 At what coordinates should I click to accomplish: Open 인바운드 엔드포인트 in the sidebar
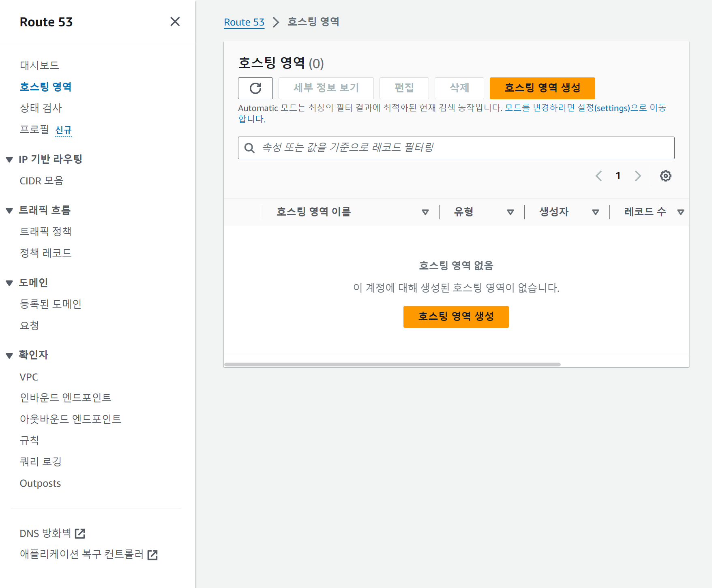click(66, 398)
